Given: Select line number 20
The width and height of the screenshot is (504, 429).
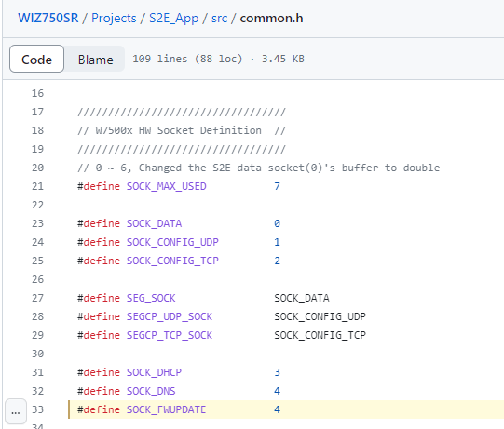Looking at the screenshot, I should tap(37, 168).
